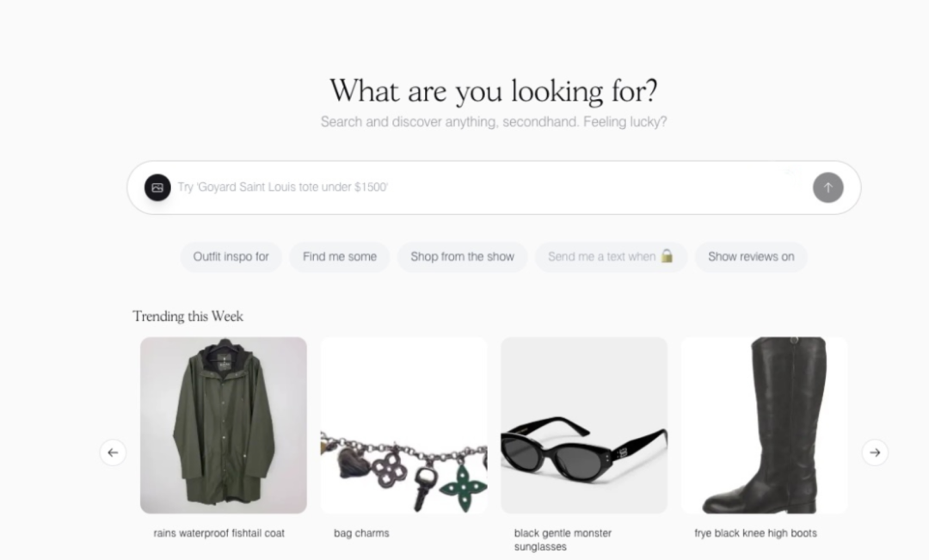Click the image upload icon in search bar
The height and width of the screenshot is (560, 929).
[x=157, y=188]
